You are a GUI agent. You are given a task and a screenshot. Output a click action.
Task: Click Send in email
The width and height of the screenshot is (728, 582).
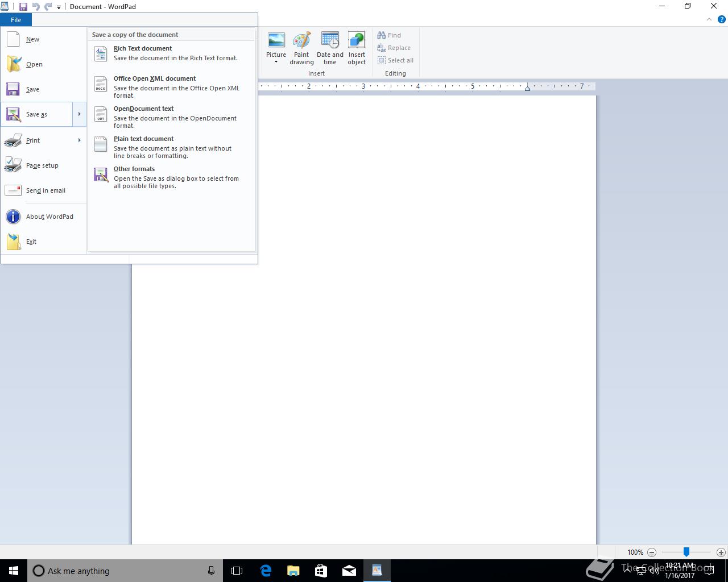point(44,190)
